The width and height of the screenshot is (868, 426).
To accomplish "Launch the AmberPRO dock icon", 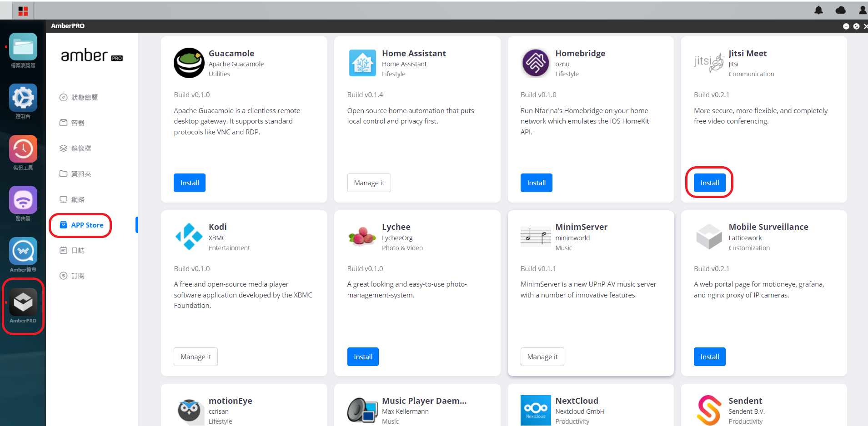I will tap(23, 302).
